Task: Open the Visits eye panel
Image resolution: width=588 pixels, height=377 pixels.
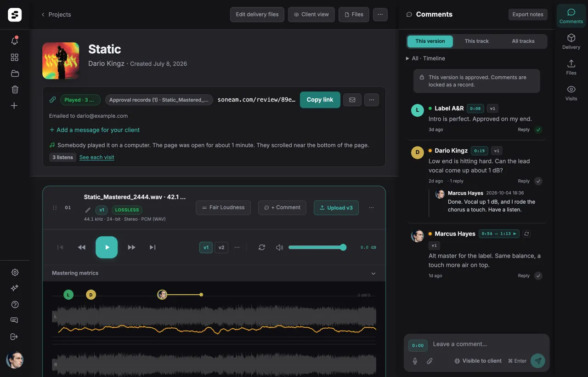Action: point(571,93)
